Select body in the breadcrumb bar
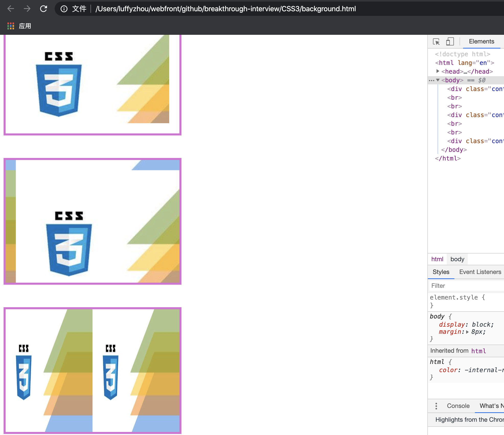 (457, 259)
